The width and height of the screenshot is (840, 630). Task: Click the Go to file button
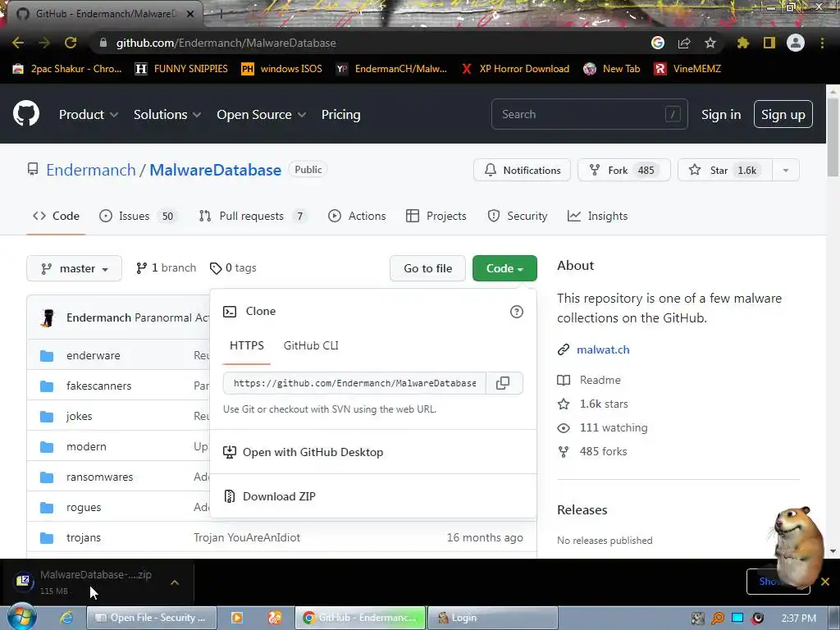click(x=427, y=268)
